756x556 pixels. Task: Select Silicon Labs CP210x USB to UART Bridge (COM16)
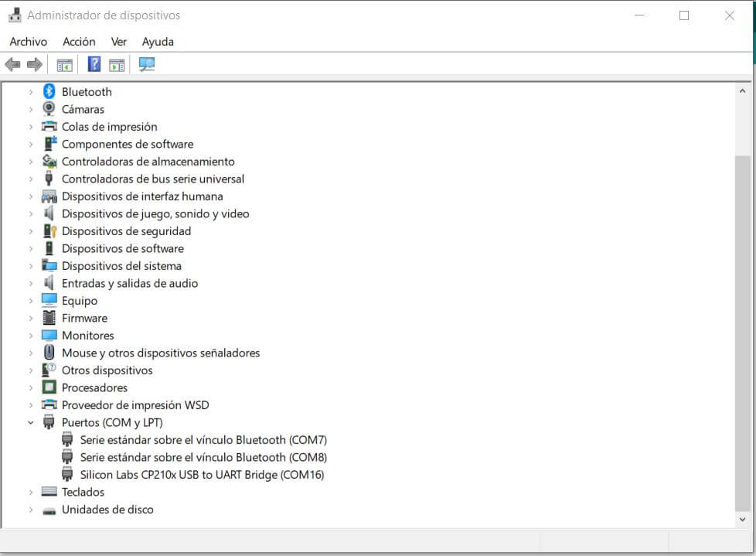click(202, 475)
